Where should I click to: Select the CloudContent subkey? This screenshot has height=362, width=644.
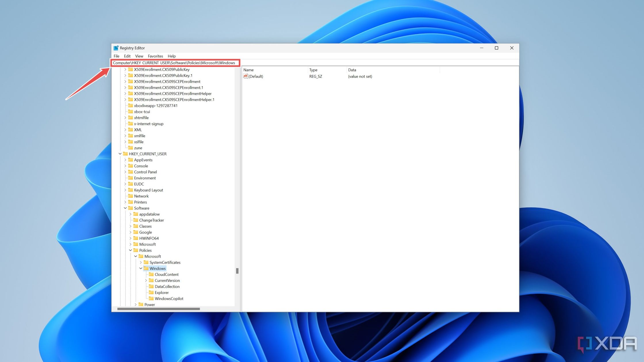point(166,274)
